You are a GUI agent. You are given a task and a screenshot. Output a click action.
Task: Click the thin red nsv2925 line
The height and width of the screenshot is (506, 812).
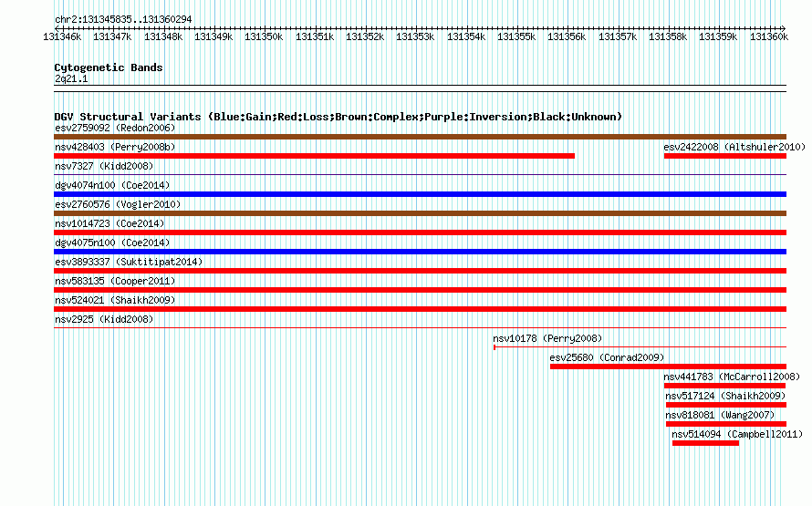420,328
